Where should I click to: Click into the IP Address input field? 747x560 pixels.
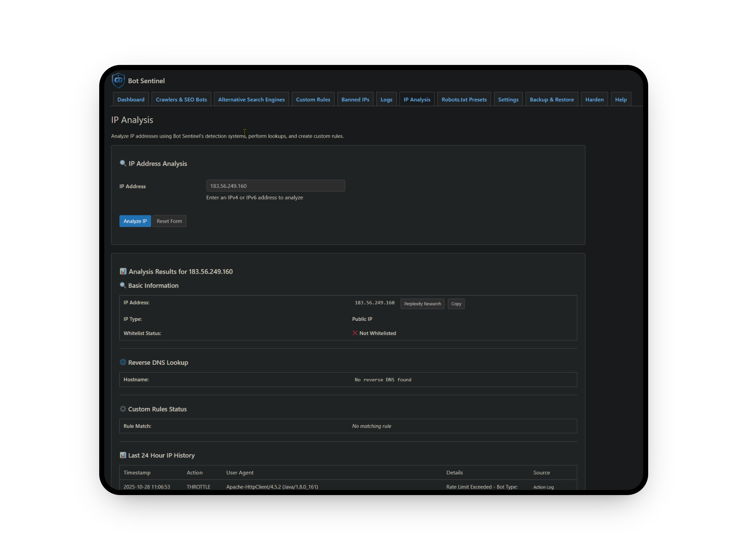coord(275,186)
